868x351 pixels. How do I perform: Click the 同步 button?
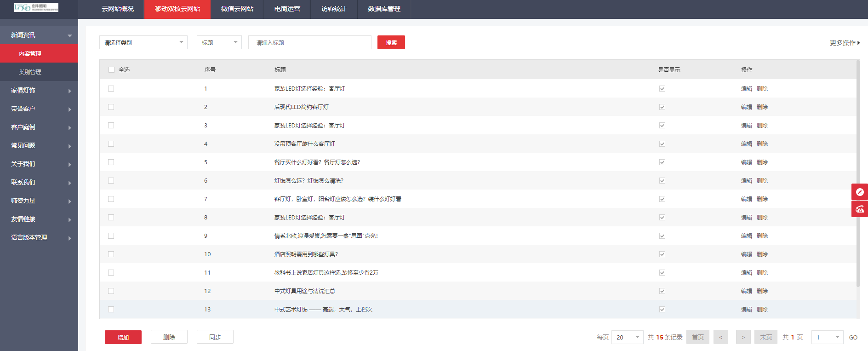215,337
